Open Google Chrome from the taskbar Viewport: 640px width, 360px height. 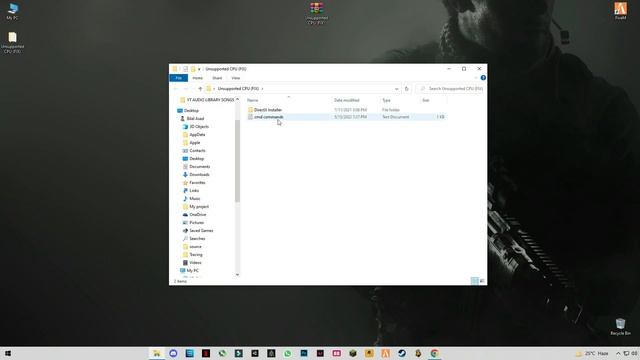tap(434, 353)
